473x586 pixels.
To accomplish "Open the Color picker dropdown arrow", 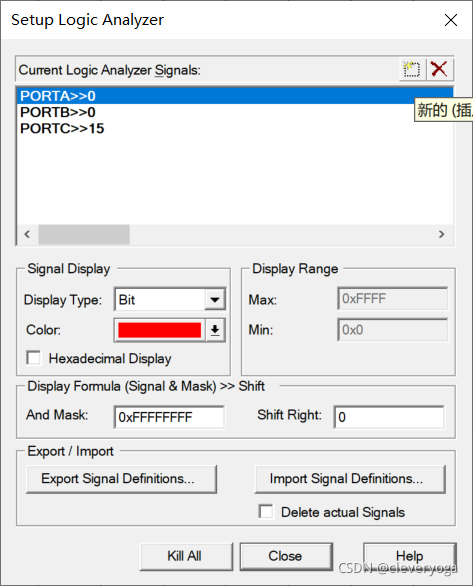I will (x=215, y=330).
